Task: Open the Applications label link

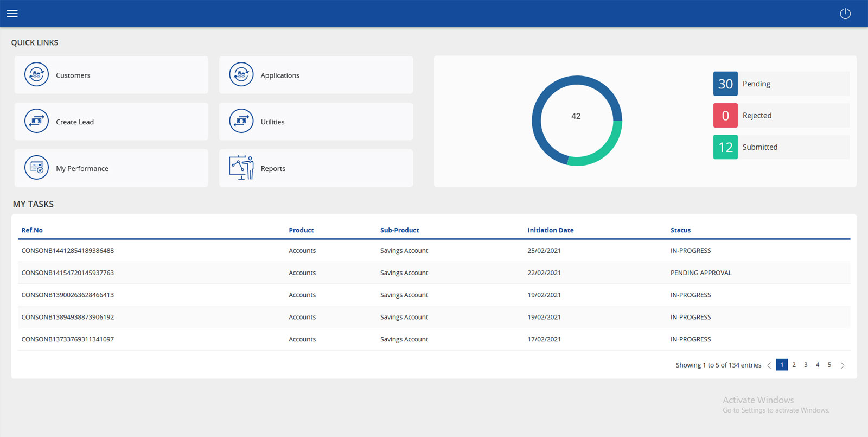Action: coord(280,75)
